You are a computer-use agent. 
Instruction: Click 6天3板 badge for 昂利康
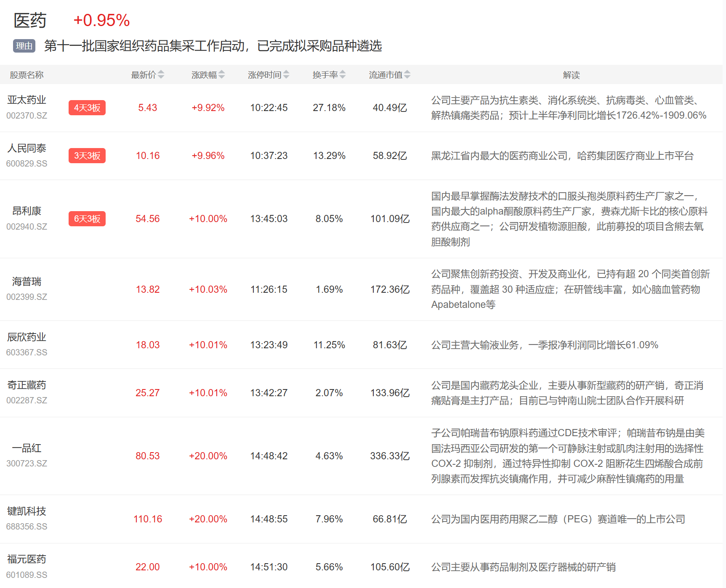click(x=87, y=219)
